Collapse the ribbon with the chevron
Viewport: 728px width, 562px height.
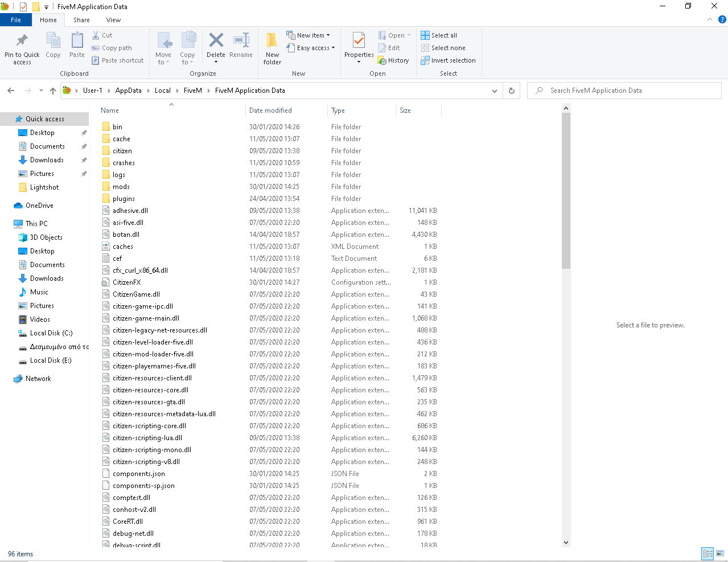710,19
